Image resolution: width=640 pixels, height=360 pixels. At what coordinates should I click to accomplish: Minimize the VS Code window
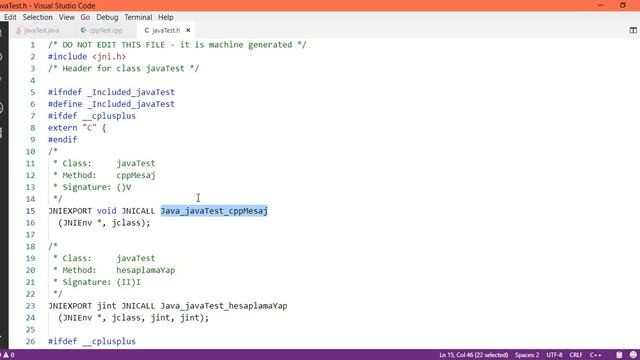tap(600, 5)
